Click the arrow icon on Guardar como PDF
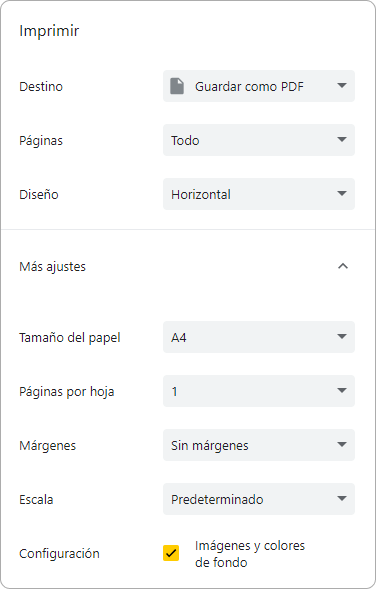 (342, 86)
